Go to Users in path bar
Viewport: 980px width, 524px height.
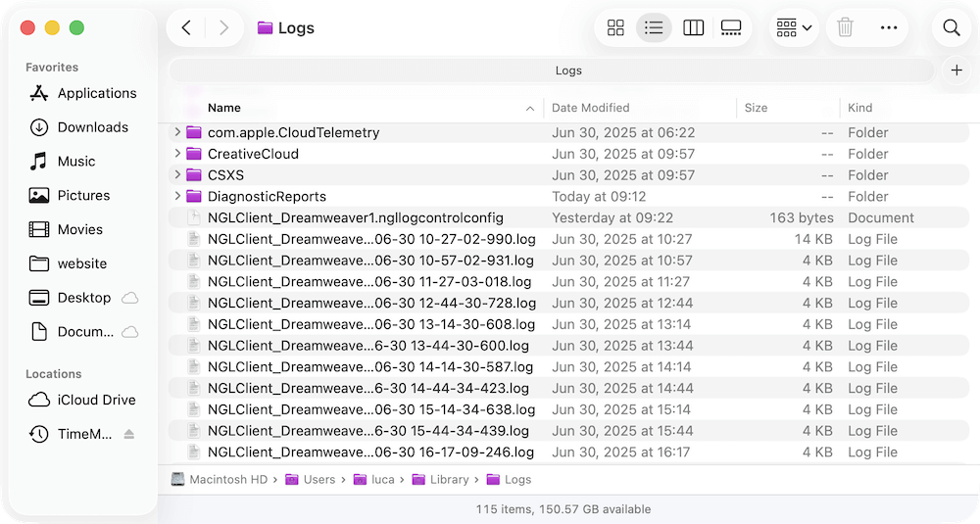(x=310, y=479)
